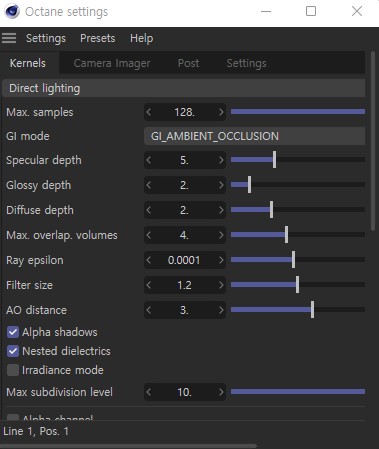Decrease Diffuse depth with left arrow
This screenshot has width=379, height=449.
pyautogui.click(x=149, y=210)
